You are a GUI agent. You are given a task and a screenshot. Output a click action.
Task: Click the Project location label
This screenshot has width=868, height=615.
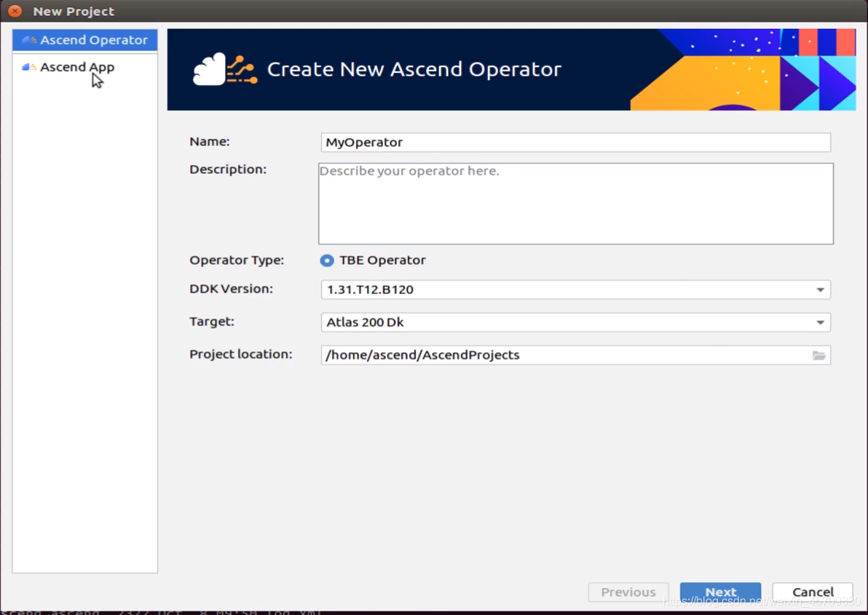click(241, 354)
